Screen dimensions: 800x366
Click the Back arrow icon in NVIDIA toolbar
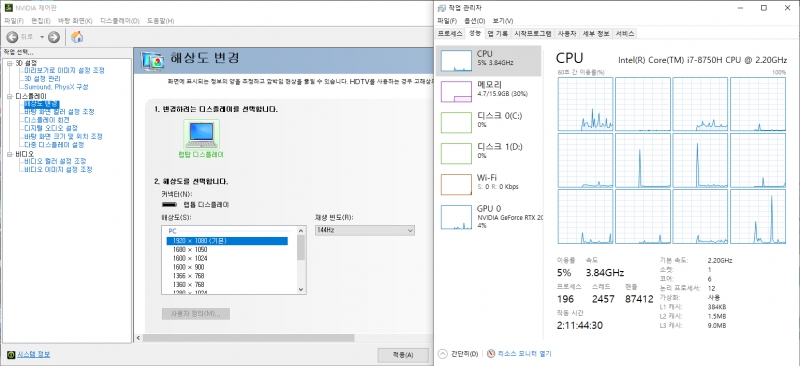point(12,37)
